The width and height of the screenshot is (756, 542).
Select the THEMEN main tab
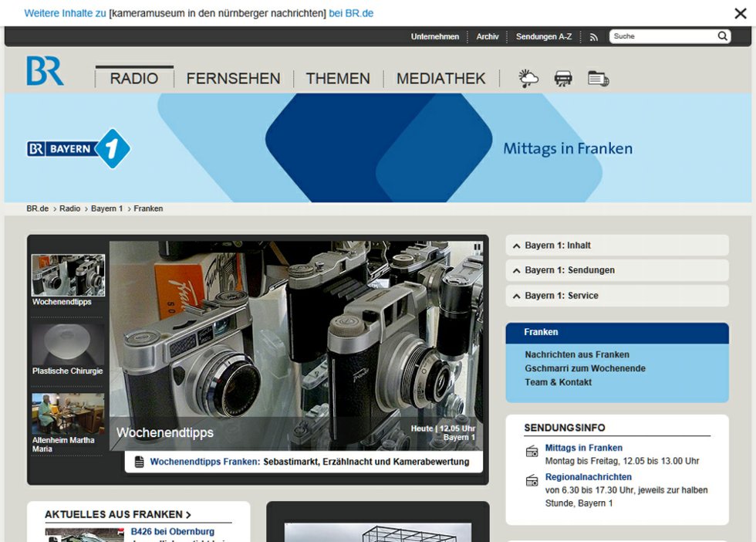(x=338, y=78)
